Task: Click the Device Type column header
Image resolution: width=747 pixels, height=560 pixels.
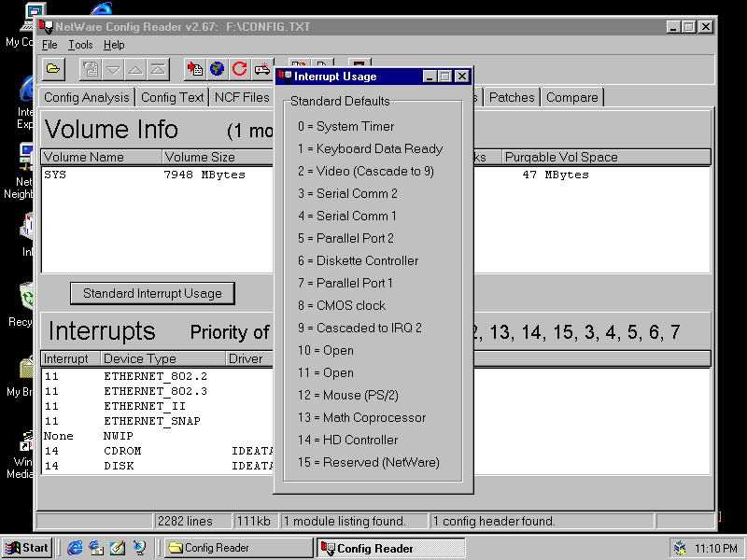Action: (162, 358)
